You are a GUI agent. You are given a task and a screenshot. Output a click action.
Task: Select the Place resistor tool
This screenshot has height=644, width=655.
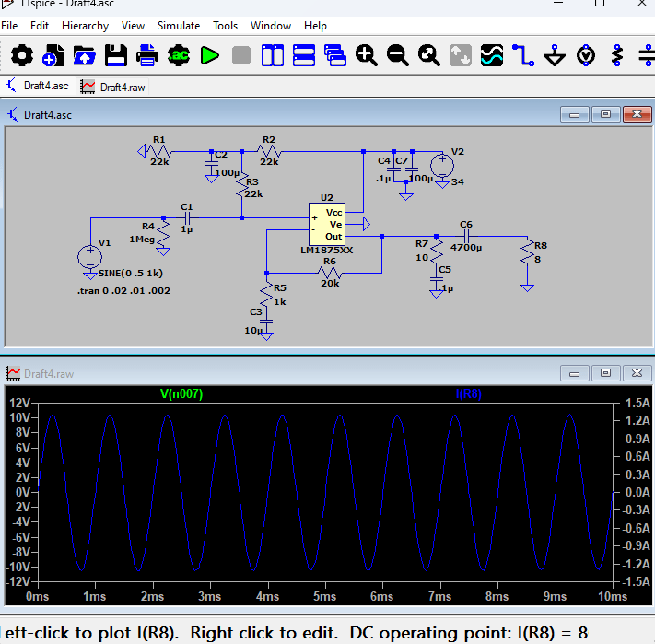[x=617, y=55]
